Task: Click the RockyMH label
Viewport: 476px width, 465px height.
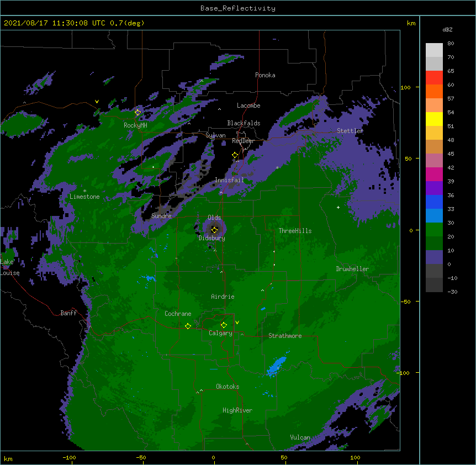Action: (x=135, y=125)
